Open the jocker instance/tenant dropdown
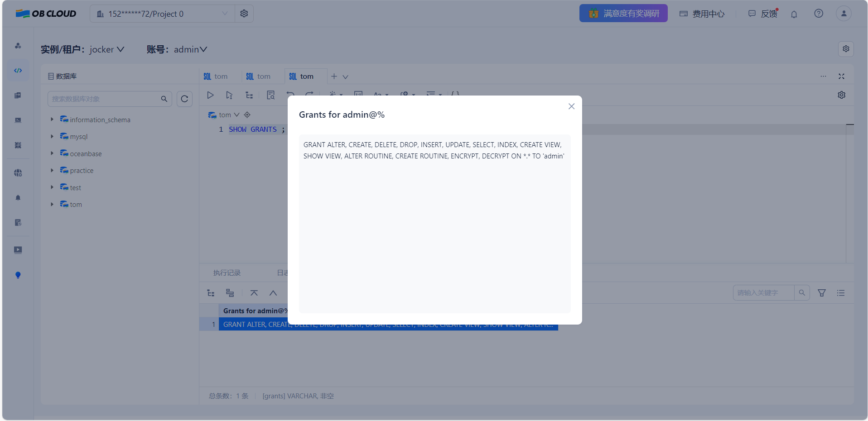Viewport: 868px width, 421px height. click(x=106, y=49)
